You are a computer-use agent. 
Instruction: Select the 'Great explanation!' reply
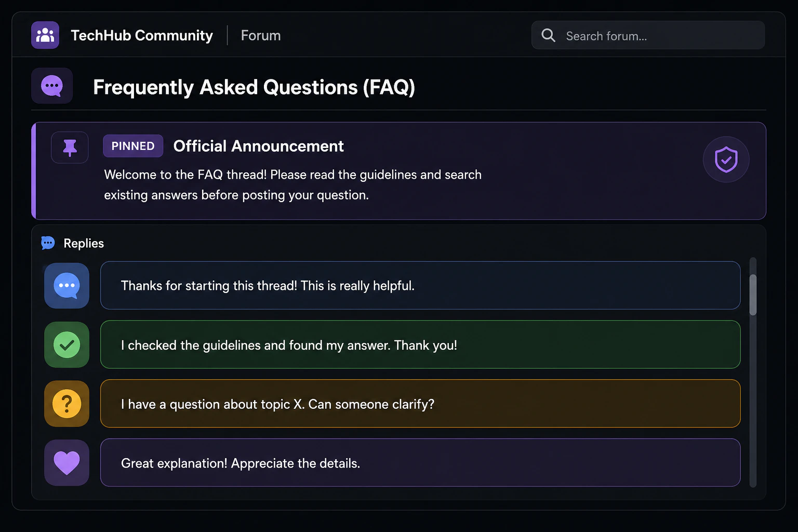tap(420, 462)
